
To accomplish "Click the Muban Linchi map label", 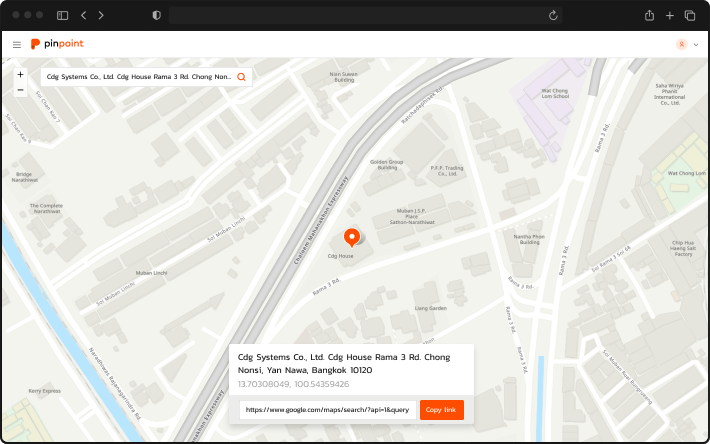I will coord(152,273).
